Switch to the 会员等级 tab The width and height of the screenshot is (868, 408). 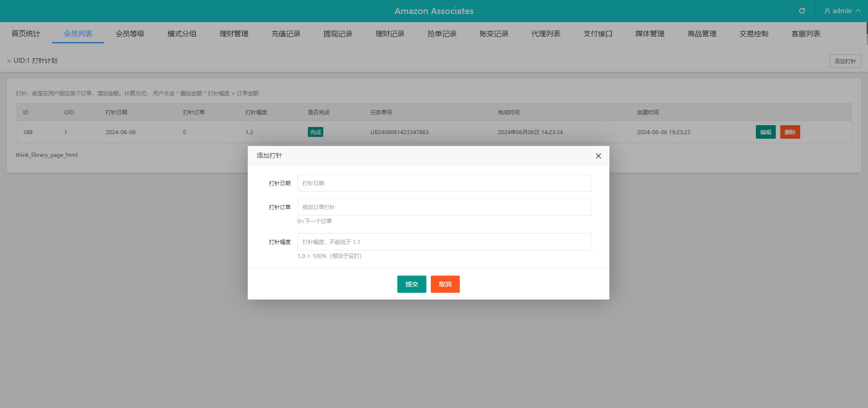[130, 34]
